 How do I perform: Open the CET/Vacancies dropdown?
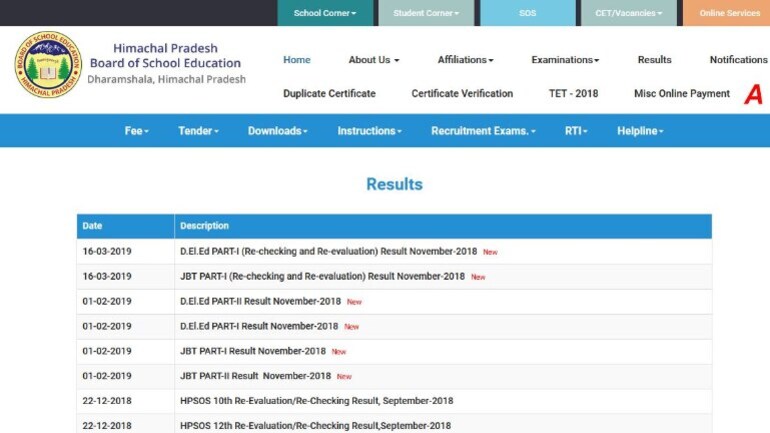click(628, 13)
